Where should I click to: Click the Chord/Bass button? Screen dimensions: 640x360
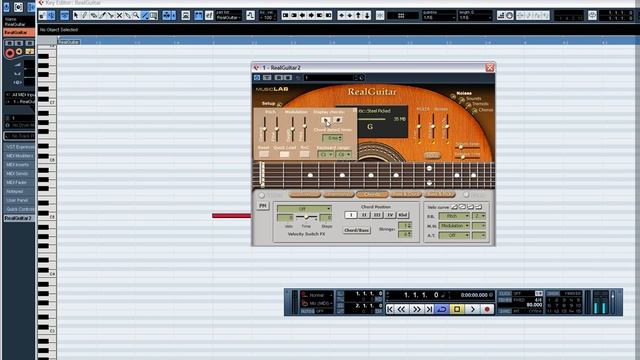(357, 230)
